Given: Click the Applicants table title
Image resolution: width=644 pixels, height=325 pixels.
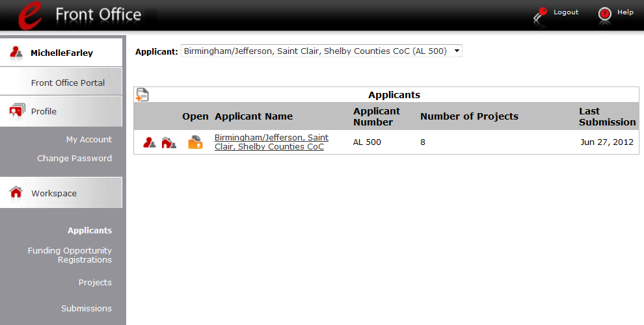Looking at the screenshot, I should [394, 95].
